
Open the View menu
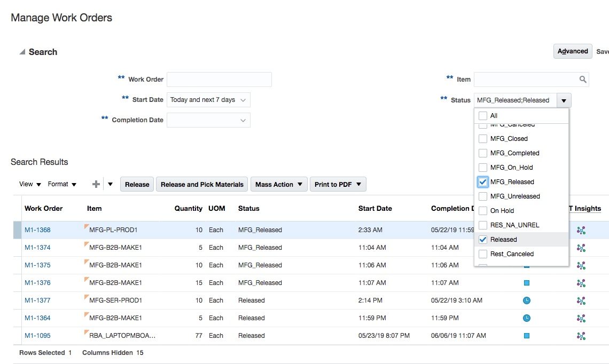[x=30, y=184]
